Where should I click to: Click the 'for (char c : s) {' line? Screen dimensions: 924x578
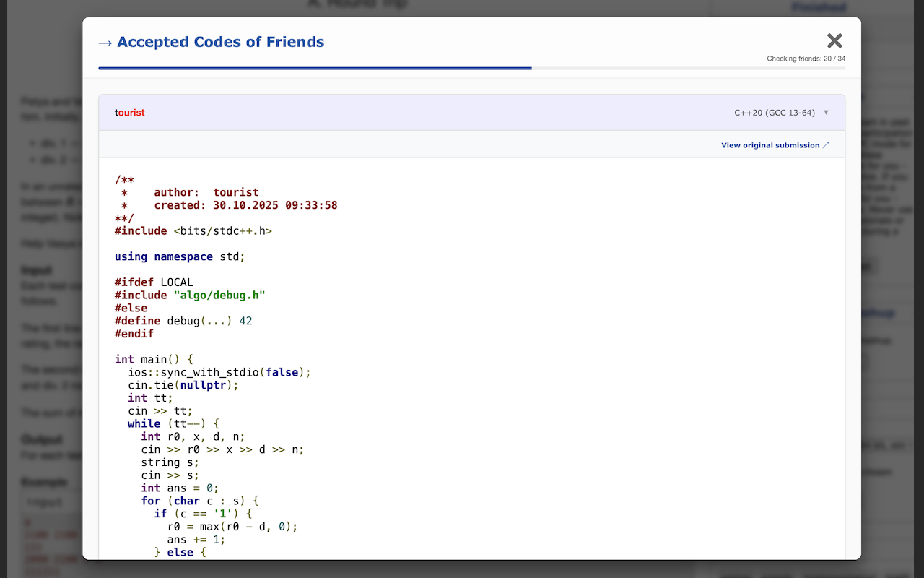pos(199,501)
